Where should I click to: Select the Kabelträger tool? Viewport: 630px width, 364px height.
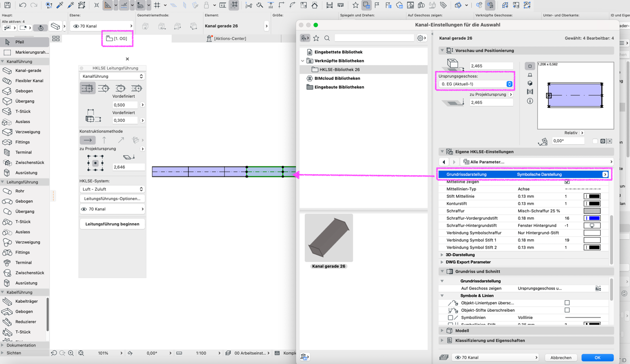point(24,301)
